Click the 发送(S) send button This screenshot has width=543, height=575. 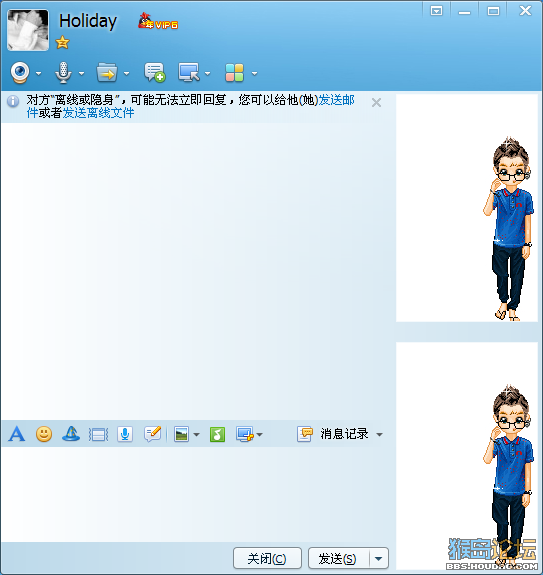338,559
